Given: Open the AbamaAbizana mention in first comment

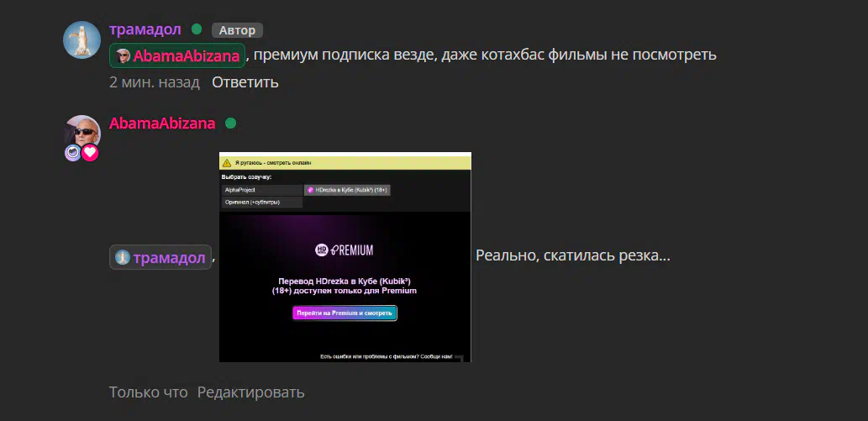Looking at the screenshot, I should point(177,55).
